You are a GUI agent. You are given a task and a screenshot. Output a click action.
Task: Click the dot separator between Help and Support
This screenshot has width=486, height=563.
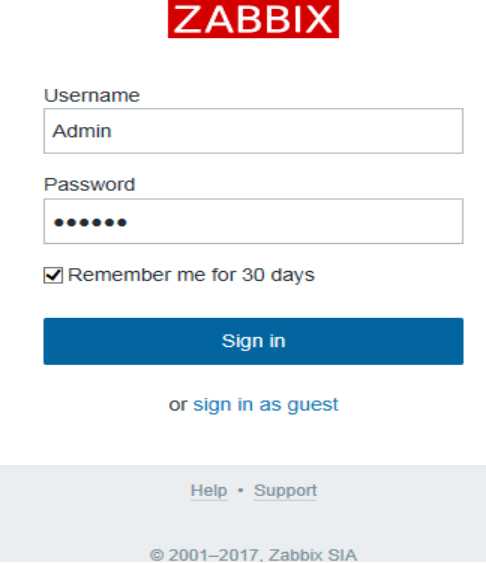pyautogui.click(x=240, y=490)
